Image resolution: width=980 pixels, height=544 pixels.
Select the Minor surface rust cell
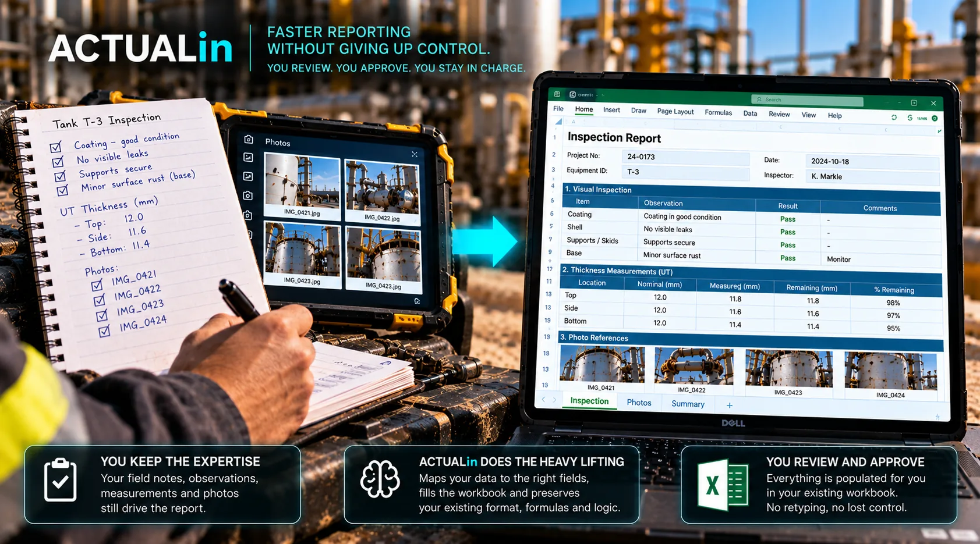696,255
